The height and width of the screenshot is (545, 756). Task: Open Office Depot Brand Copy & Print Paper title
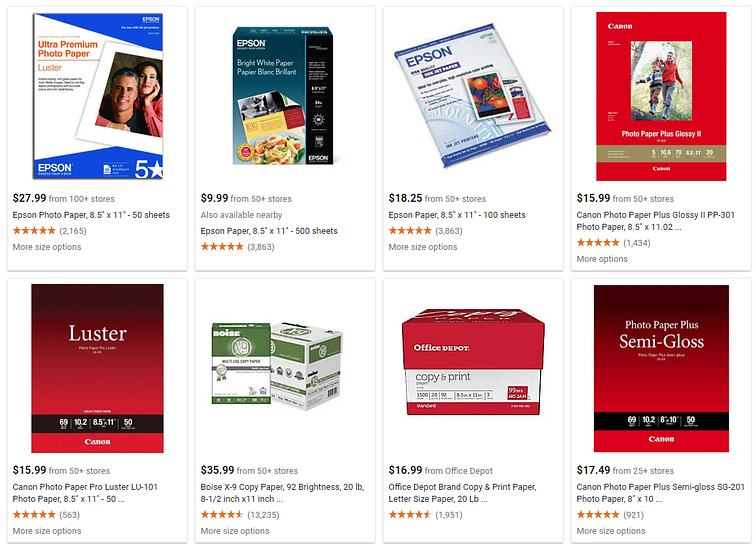(x=462, y=493)
